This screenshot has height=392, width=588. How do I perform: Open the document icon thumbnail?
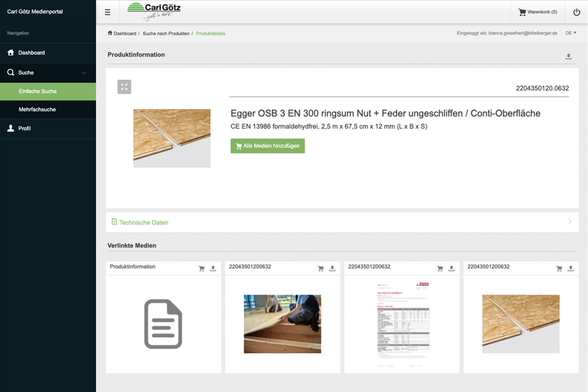tap(163, 324)
